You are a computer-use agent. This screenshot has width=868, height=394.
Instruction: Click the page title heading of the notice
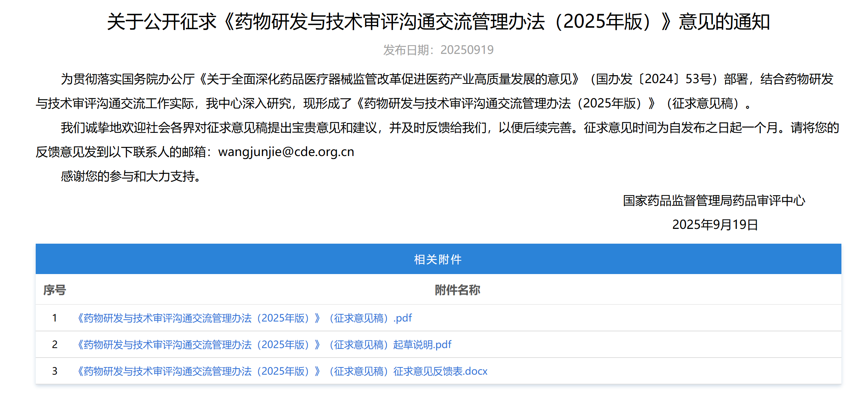(x=438, y=22)
